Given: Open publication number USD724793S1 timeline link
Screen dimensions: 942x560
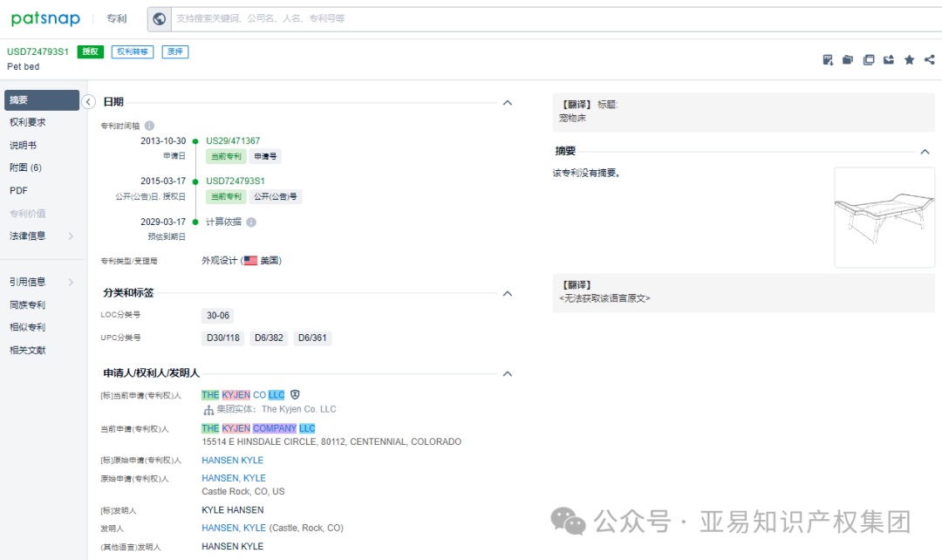Looking at the screenshot, I should 235,181.
